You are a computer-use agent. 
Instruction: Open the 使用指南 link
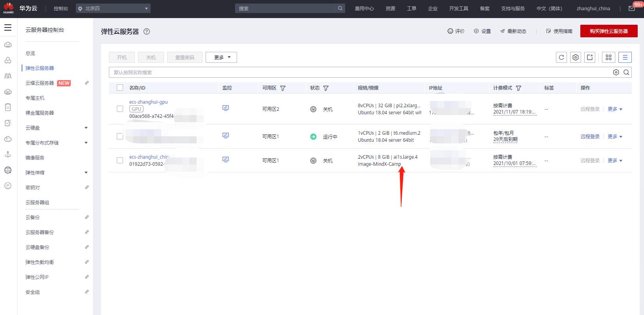pos(559,31)
